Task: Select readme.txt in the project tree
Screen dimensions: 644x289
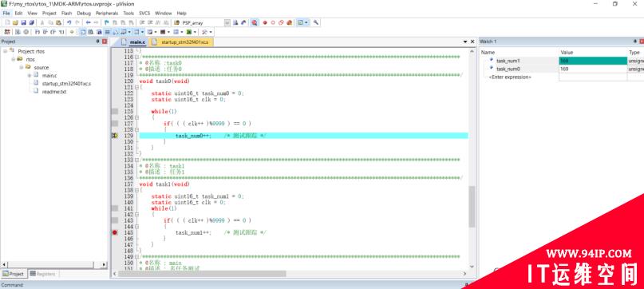Action: (x=53, y=92)
